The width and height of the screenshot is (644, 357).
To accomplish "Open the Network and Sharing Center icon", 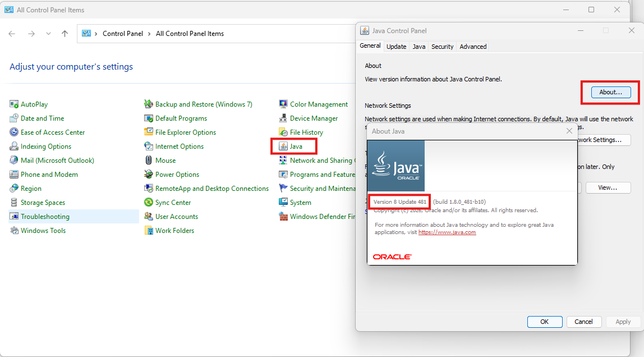I will 283,160.
